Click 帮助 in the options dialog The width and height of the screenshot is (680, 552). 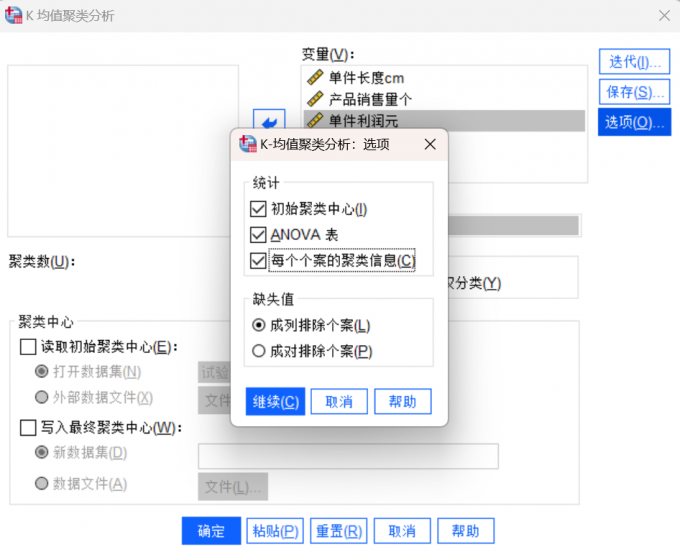(x=402, y=402)
